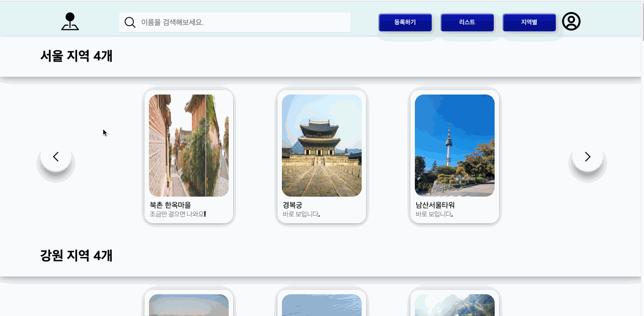Select the 서울 지역 section heading
Screen dimensions: 644x316
point(76,56)
